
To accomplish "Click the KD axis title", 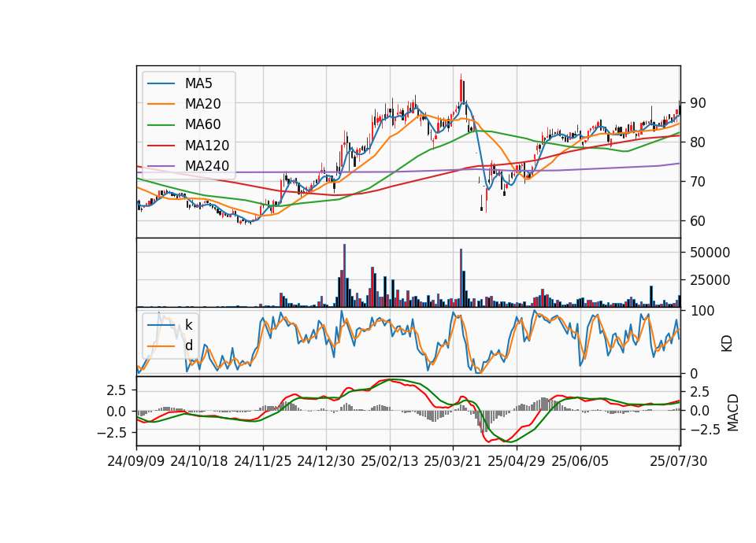I will pyautogui.click(x=727, y=344).
